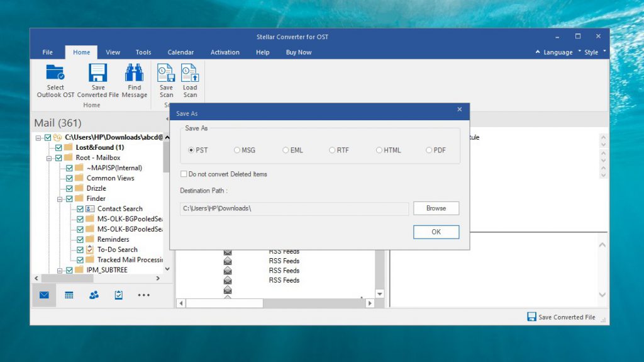The height and width of the screenshot is (362, 644).
Task: Click Load Scan ribbon icon
Action: pos(190,73)
